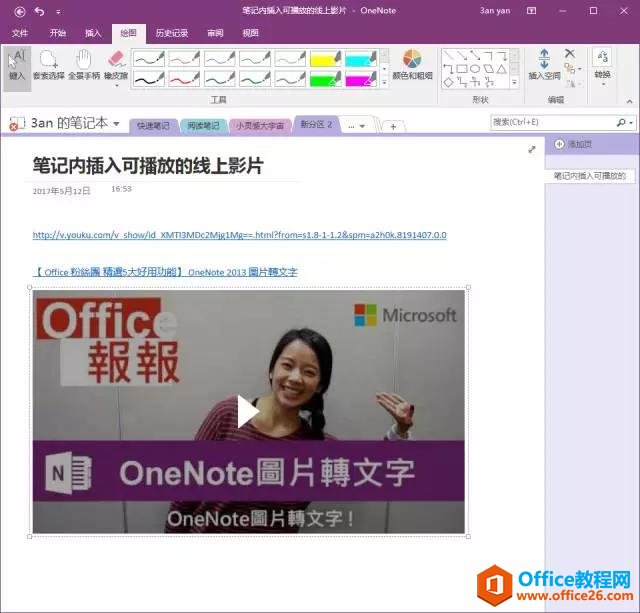This screenshot has height=613, width=640.
Task: Open 颜色和粗细 color and thickness dialog
Action: click(412, 64)
